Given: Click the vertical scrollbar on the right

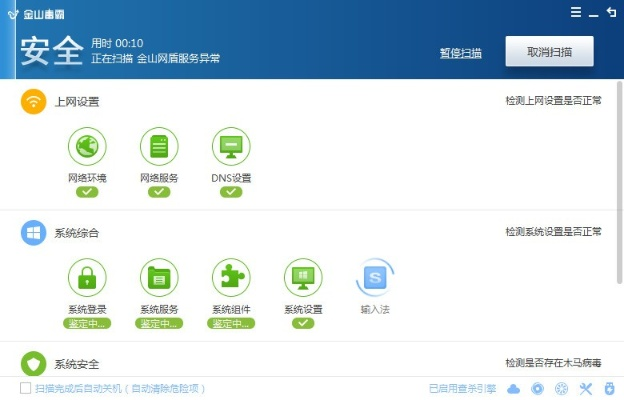Looking at the screenshot, I should click(x=620, y=180).
